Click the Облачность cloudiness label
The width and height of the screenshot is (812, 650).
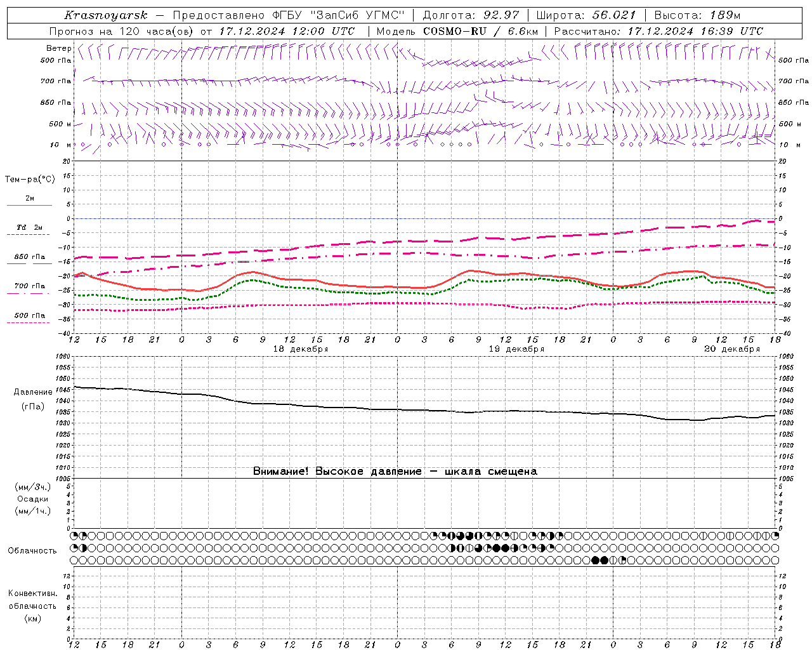click(32, 551)
